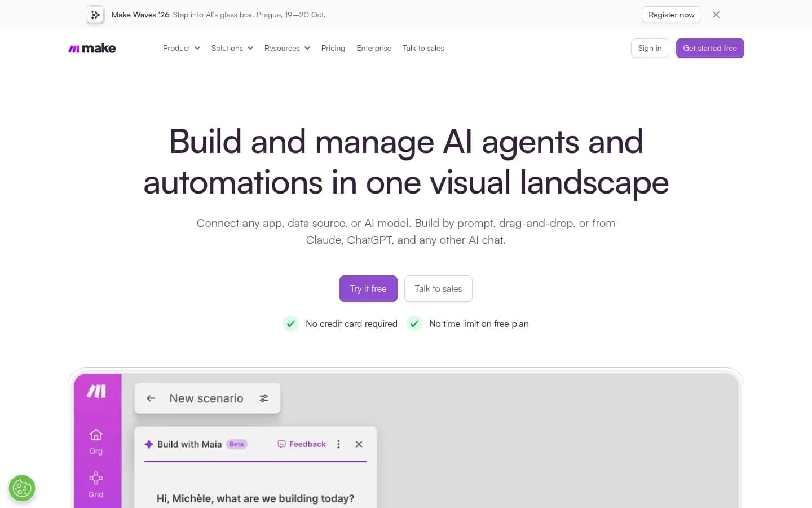Expand the Solutions menu
Viewport: 812px width, 508px height.
coord(232,49)
